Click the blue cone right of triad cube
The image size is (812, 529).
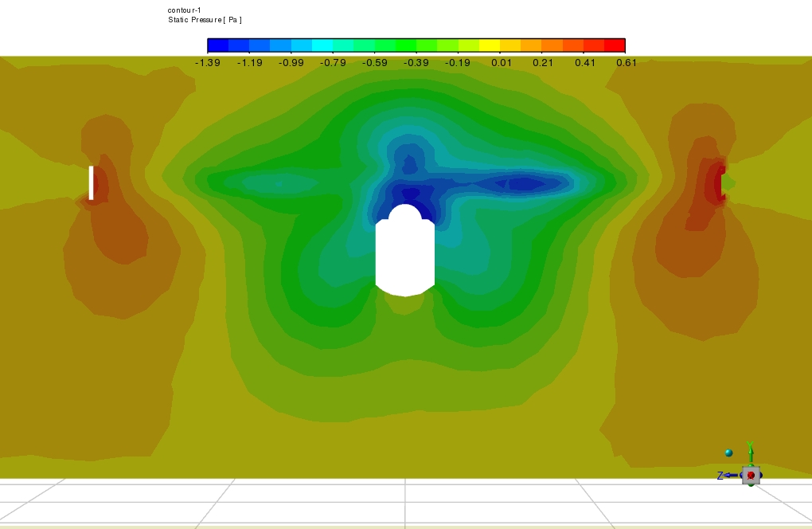click(762, 476)
